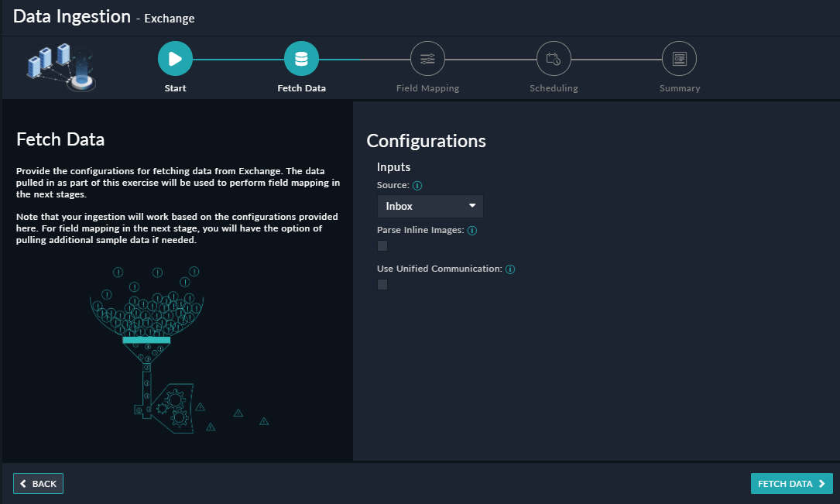The height and width of the screenshot is (504, 840).
Task: Click the progress line between Start and Fetch Data
Action: [238, 59]
